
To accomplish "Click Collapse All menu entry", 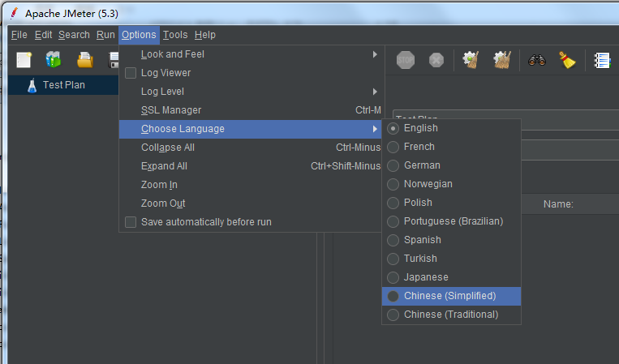I will tap(251, 148).
